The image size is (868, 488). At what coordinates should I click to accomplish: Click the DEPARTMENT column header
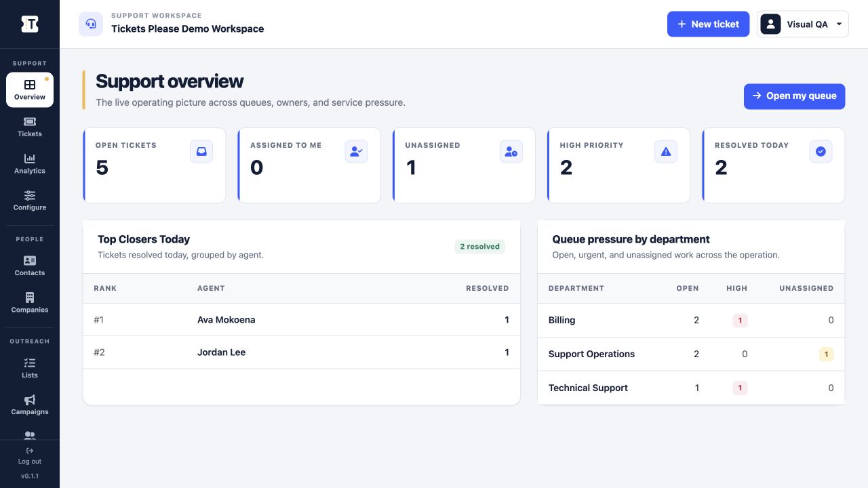[576, 288]
